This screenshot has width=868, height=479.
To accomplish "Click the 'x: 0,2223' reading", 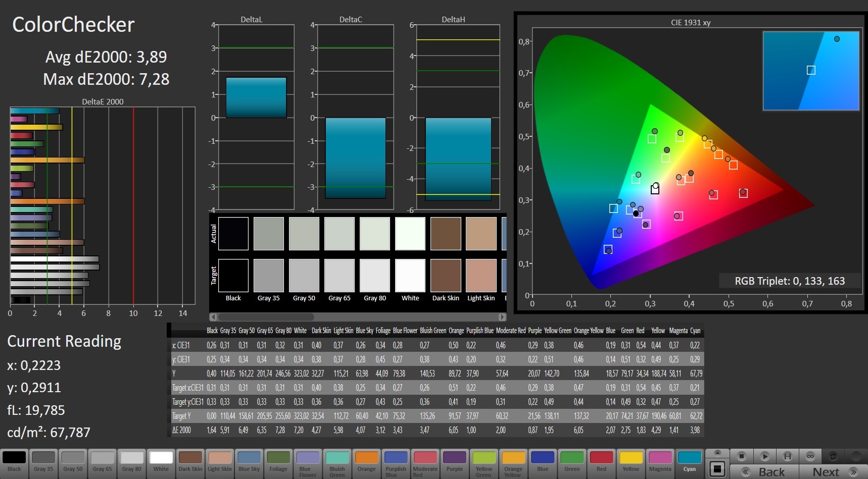I will [x=34, y=365].
